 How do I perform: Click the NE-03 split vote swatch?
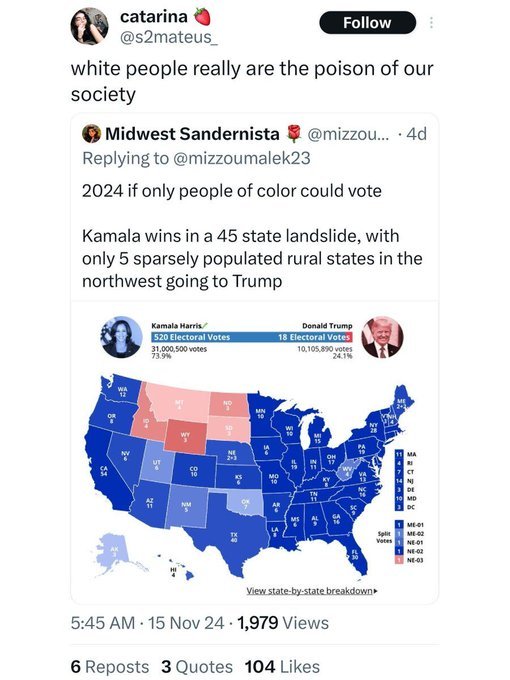click(399, 560)
